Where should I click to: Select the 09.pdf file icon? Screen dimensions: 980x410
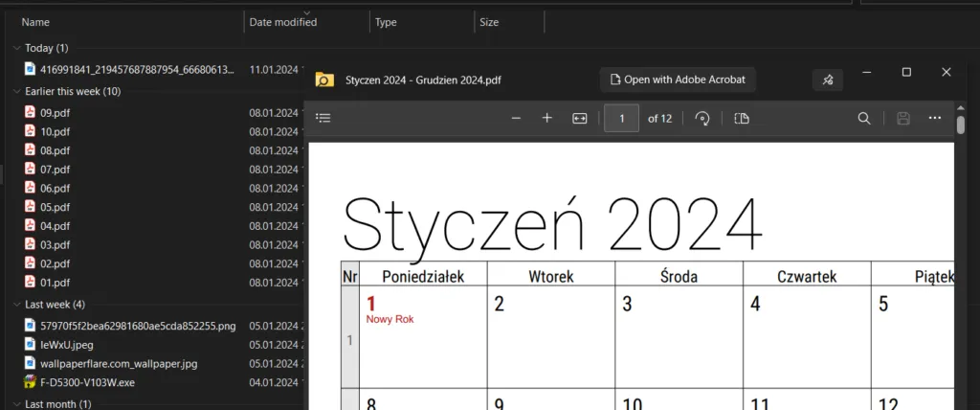click(30, 112)
